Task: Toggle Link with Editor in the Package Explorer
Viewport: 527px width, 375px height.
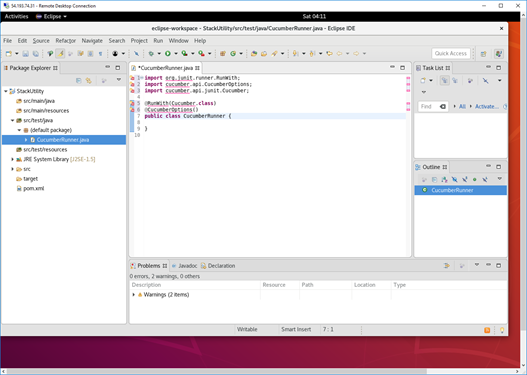Action: click(88, 81)
